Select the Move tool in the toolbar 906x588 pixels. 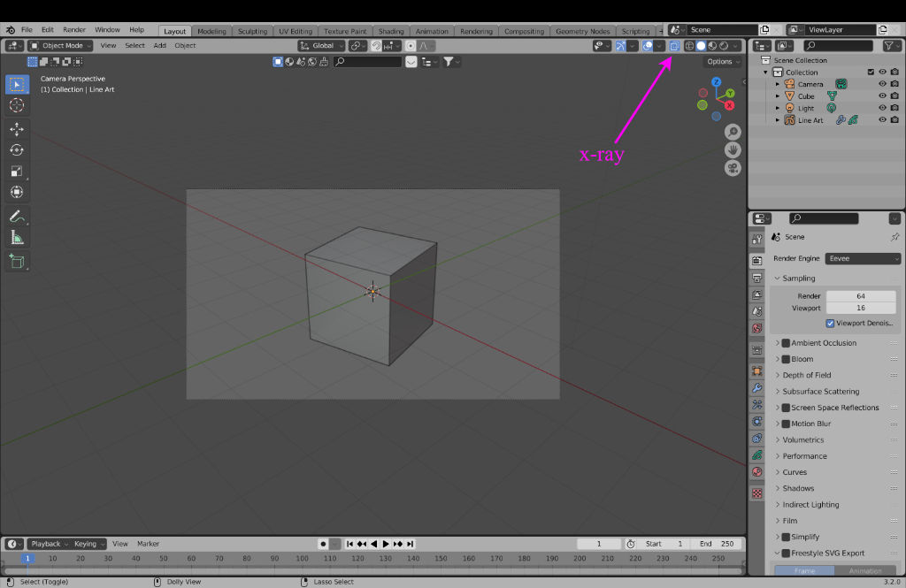point(17,129)
